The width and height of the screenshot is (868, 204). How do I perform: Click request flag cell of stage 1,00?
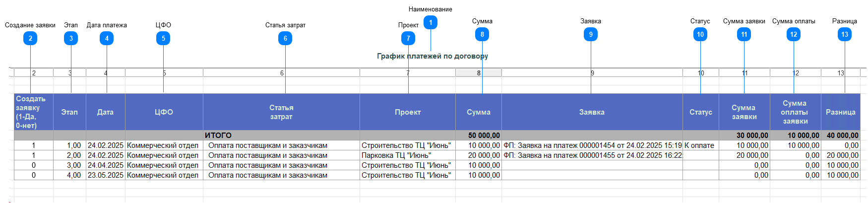[x=34, y=145]
